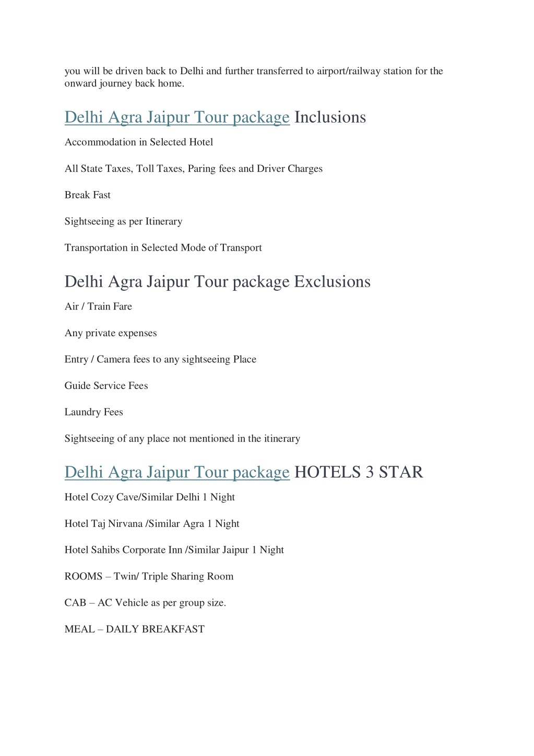Click the Guide Service Fees line
The image size is (534, 756).
[x=106, y=386]
